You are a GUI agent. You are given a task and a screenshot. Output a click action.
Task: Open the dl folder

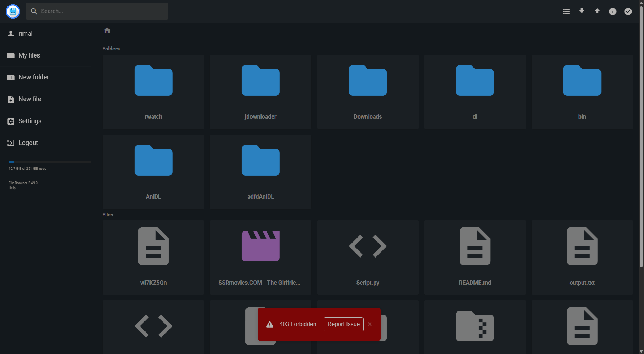coord(475,92)
